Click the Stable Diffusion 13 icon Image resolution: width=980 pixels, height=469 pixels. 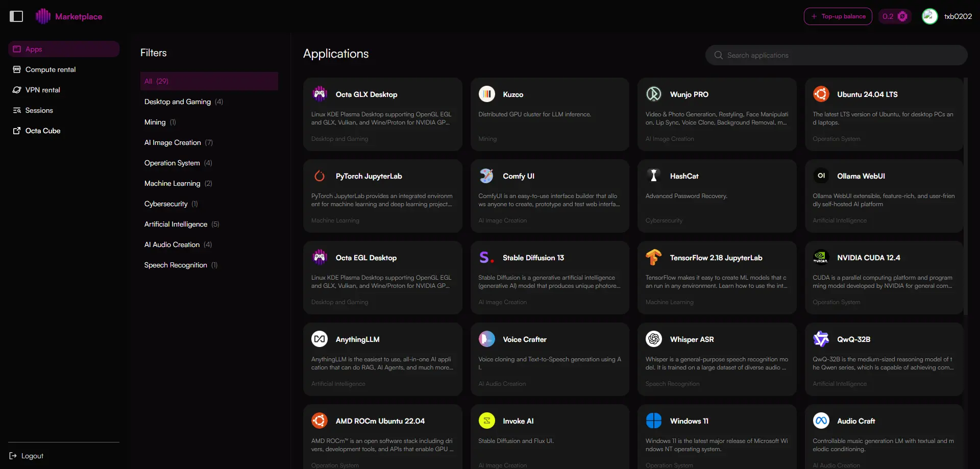coord(487,257)
